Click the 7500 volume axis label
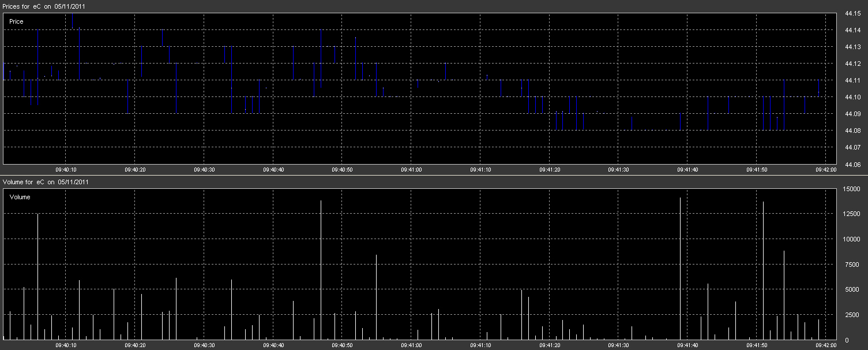The width and height of the screenshot is (868, 350). [x=851, y=265]
